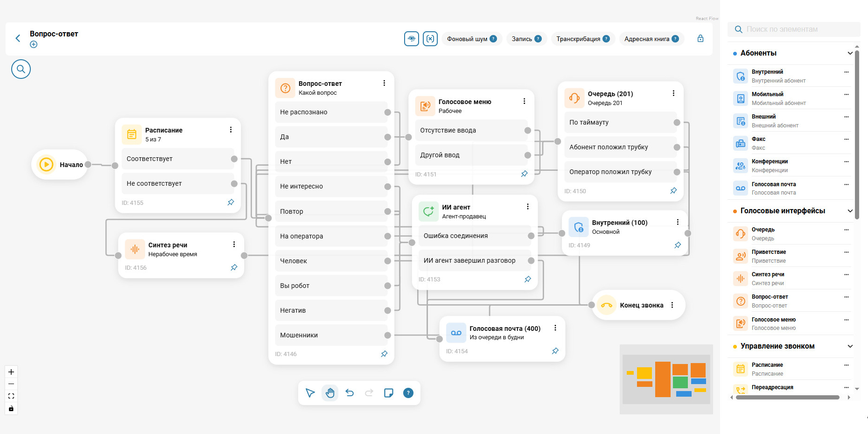Undo the last action

(350, 393)
